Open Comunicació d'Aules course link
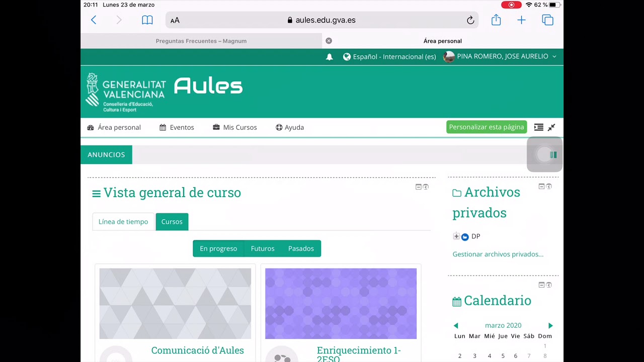 197,350
